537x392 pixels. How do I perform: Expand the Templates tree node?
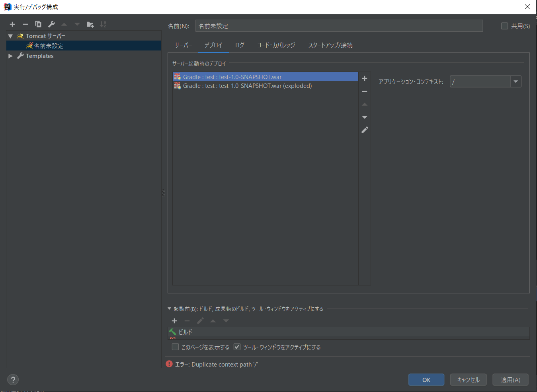click(10, 56)
